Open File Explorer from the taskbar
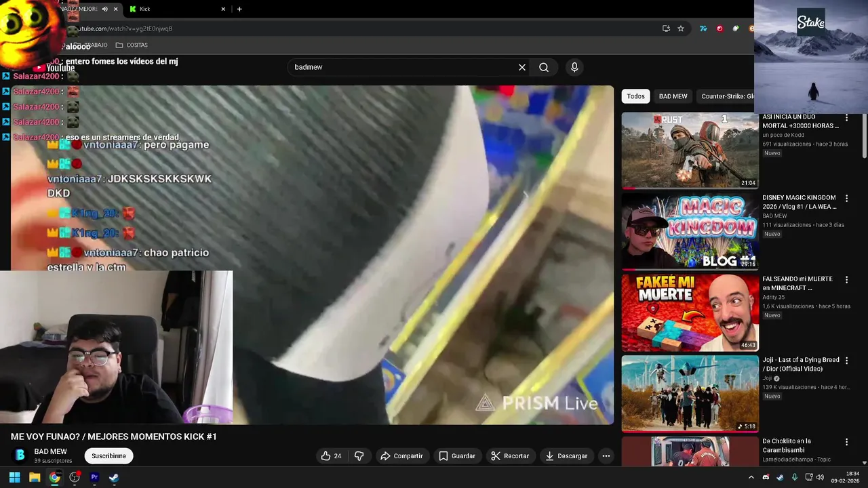The image size is (868, 488). (x=35, y=477)
